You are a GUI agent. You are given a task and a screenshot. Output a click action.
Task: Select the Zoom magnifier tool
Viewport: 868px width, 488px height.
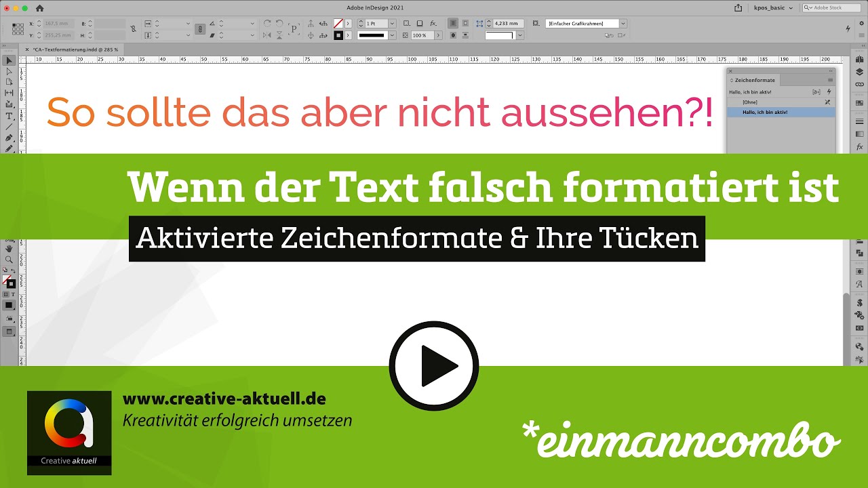coord(9,260)
